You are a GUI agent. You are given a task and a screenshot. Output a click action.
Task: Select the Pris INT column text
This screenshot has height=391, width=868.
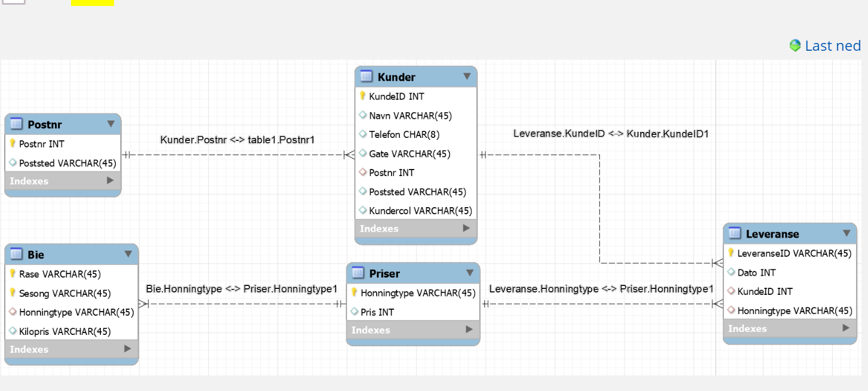[x=377, y=312]
